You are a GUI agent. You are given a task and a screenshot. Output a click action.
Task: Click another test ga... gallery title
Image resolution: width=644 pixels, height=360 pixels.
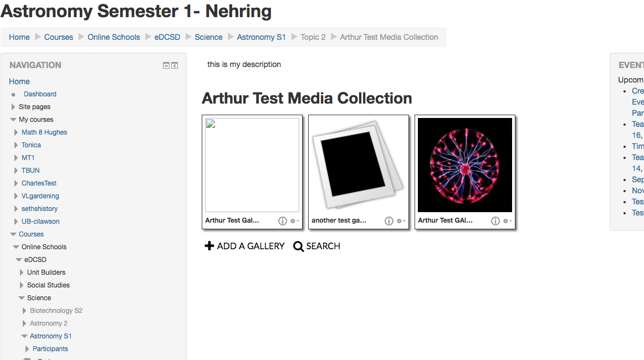click(339, 220)
